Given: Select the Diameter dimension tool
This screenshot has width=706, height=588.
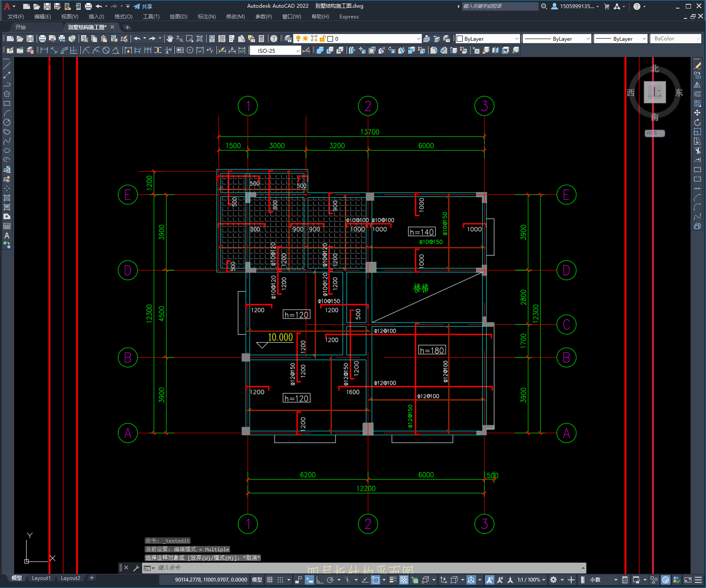Looking at the screenshot, I should click(x=106, y=50).
